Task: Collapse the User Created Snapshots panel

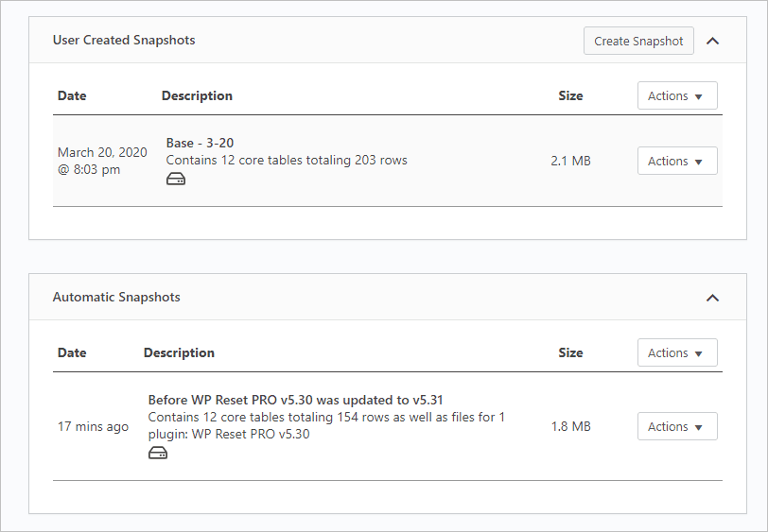Action: (x=713, y=42)
